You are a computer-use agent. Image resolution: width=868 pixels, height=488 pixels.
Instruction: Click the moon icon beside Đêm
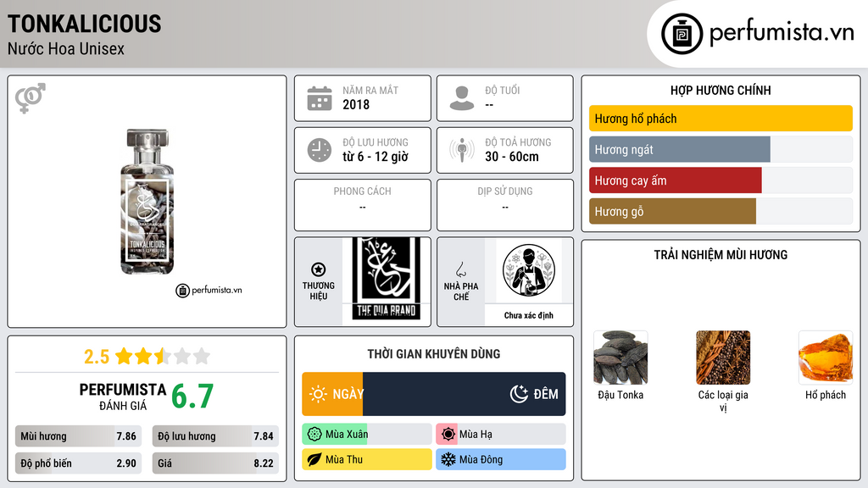click(519, 394)
